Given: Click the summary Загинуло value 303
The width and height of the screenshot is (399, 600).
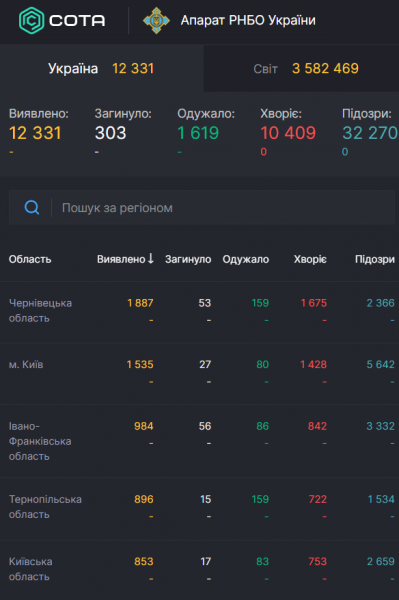Looking at the screenshot, I should 110,133.
